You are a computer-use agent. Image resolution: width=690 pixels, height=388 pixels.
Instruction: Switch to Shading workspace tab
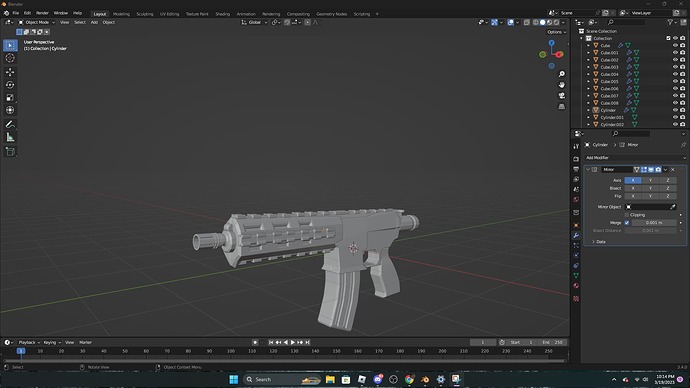coord(223,14)
